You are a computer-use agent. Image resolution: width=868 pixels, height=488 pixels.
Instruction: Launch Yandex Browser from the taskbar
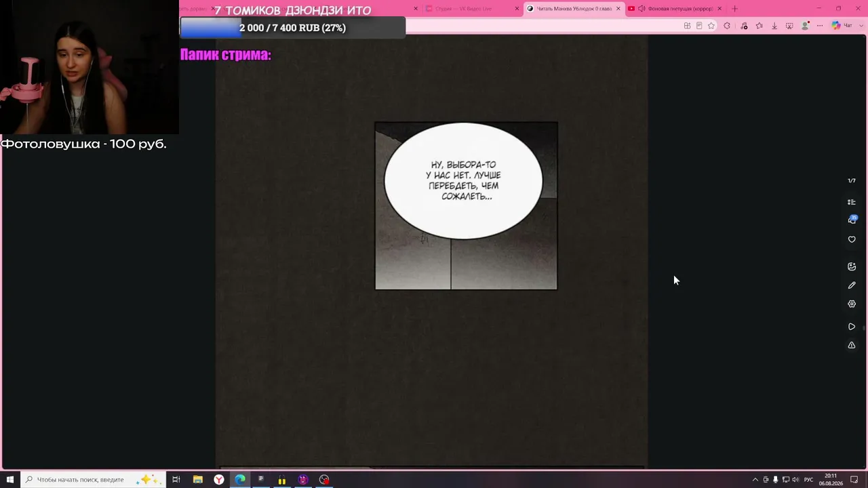pyautogui.click(x=219, y=479)
